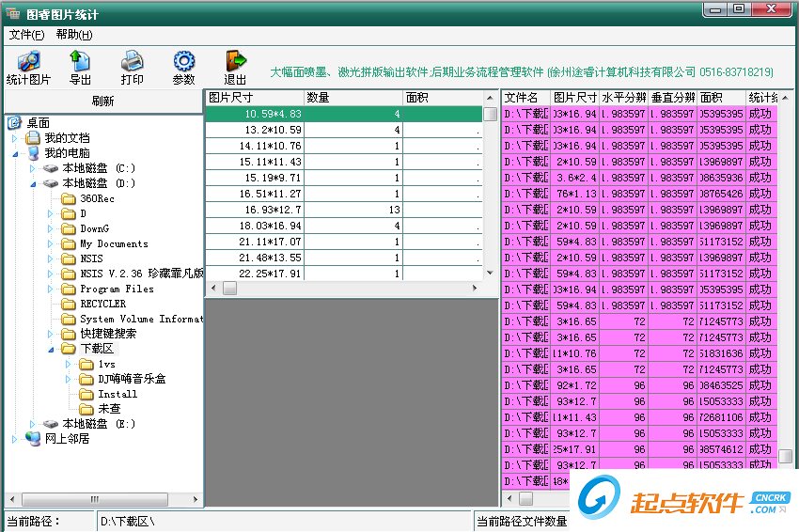The height and width of the screenshot is (532, 799).
Task: Open the 文件(F) menu
Action: (26, 35)
